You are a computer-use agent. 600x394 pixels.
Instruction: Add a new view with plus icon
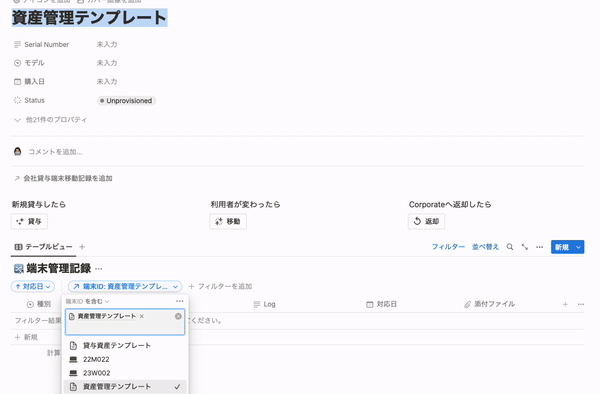82,247
